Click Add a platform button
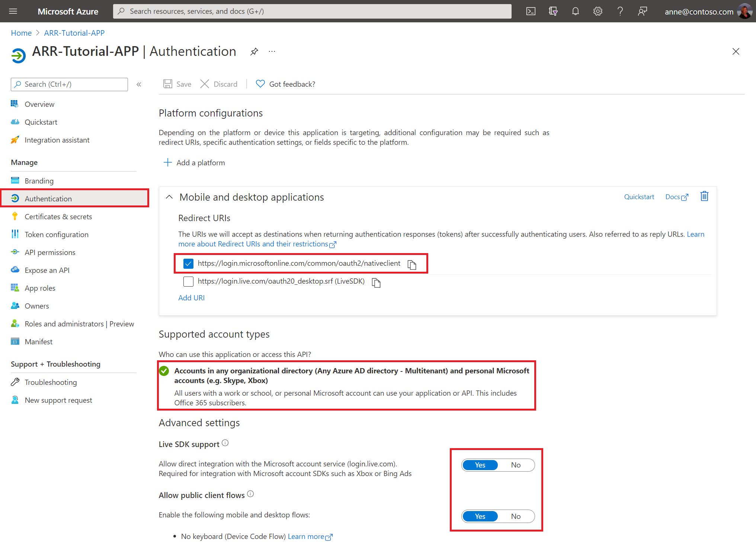This screenshot has width=756, height=552. (195, 163)
